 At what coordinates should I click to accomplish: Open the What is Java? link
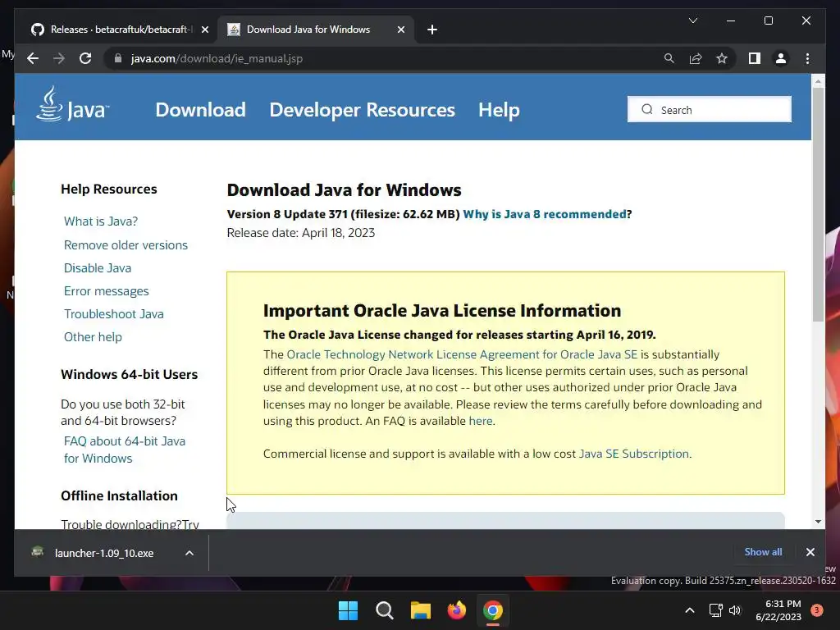click(101, 221)
